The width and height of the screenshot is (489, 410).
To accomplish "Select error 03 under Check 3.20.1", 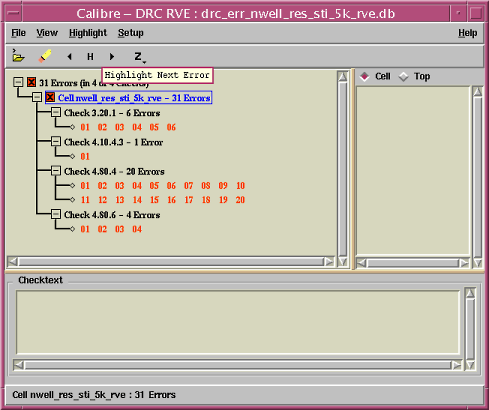I will [x=120, y=127].
